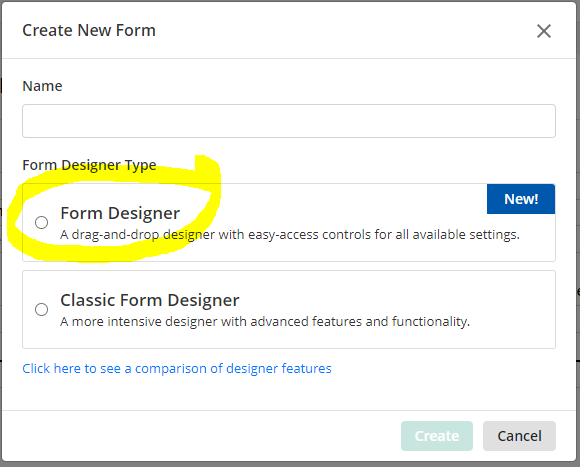Close the Create New Form dialog
The width and height of the screenshot is (580, 467).
(x=544, y=31)
